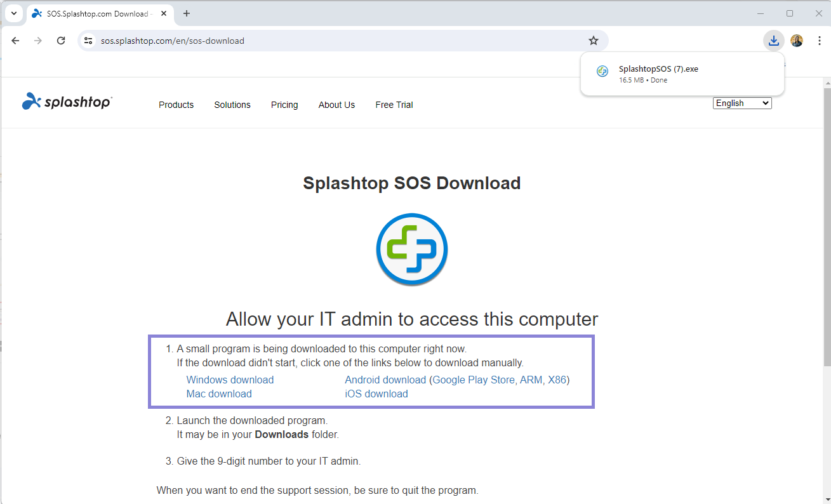Reload the page with refresh icon

(x=61, y=41)
